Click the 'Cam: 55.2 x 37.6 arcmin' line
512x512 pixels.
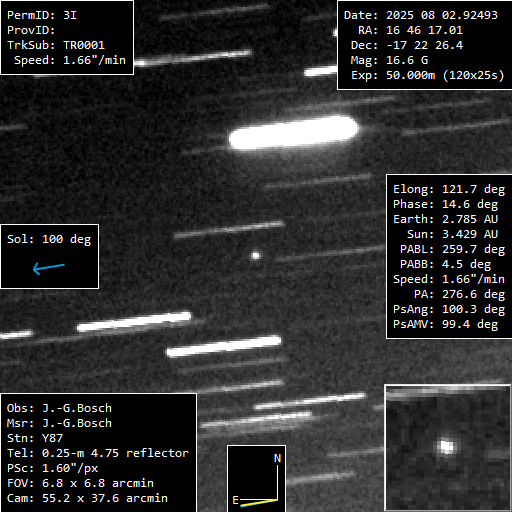pyautogui.click(x=87, y=498)
